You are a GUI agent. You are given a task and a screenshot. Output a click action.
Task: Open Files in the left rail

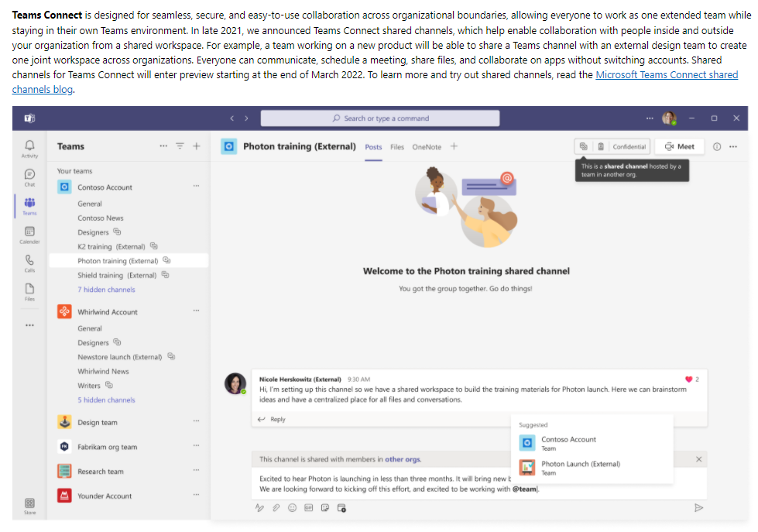coord(29,291)
